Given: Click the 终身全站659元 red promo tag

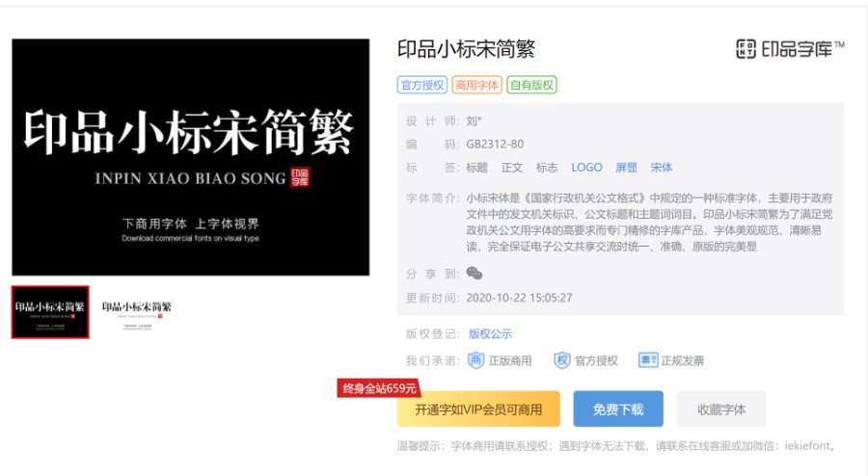Looking at the screenshot, I should point(379,388).
